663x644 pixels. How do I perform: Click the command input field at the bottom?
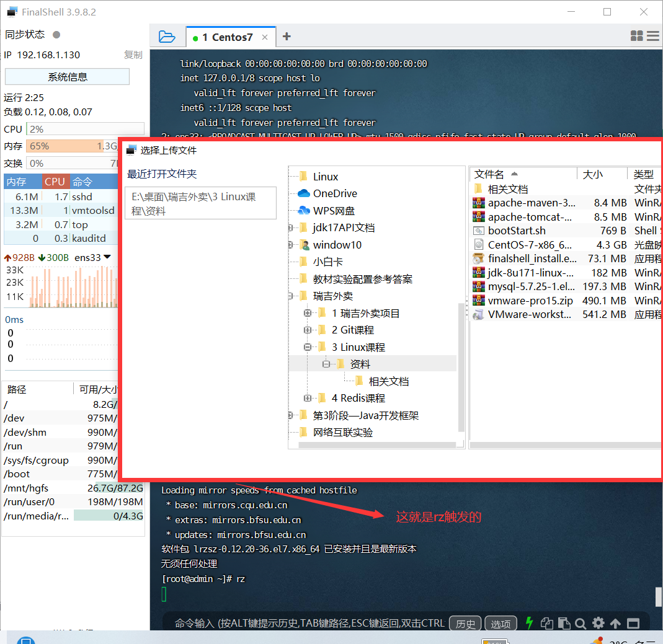click(309, 624)
